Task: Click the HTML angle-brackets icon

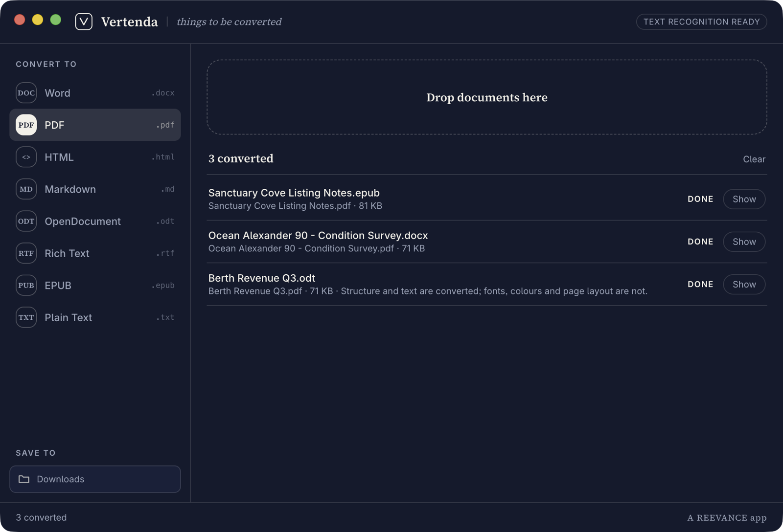Action: pos(26,157)
